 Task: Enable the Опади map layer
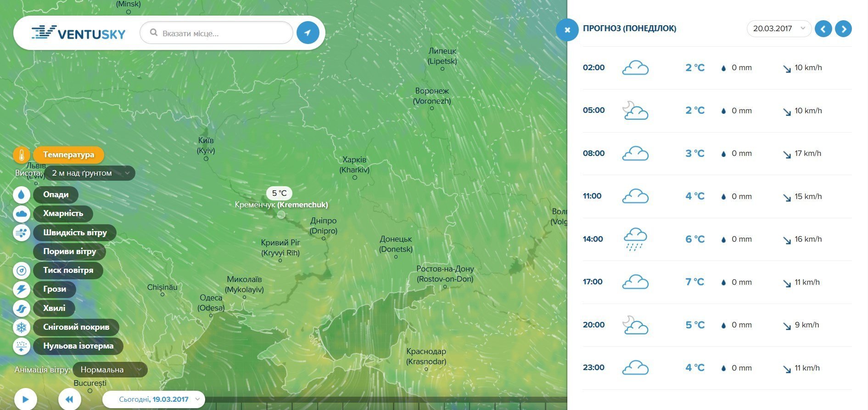click(x=56, y=194)
